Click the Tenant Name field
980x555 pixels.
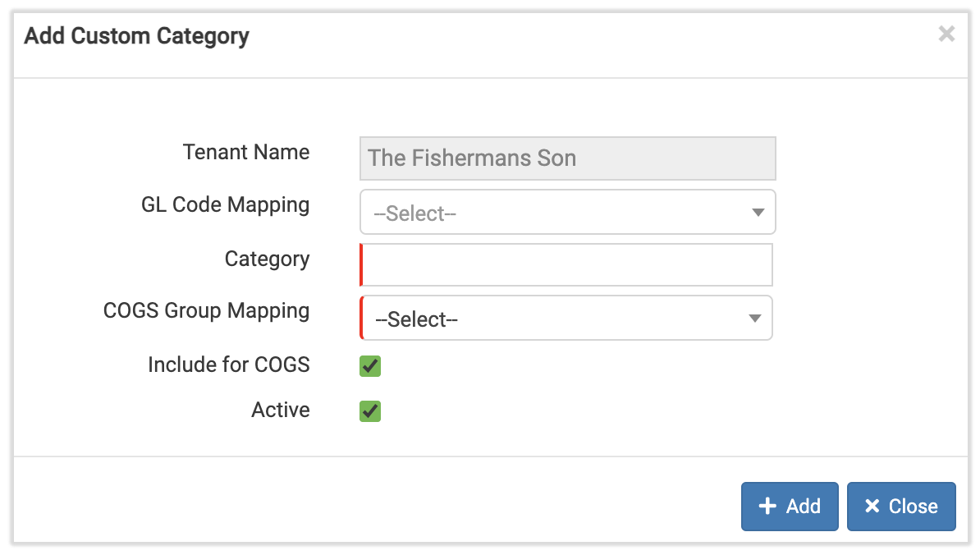(566, 158)
